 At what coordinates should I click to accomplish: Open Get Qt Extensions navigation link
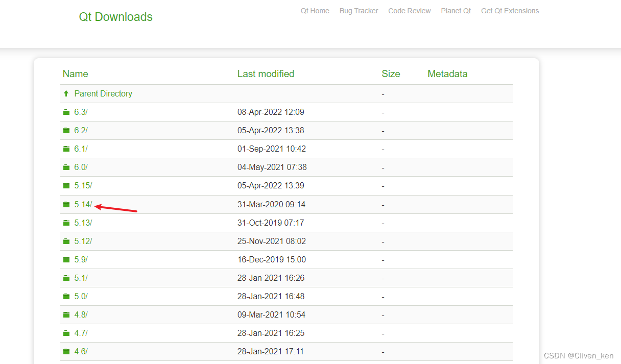[x=510, y=11]
